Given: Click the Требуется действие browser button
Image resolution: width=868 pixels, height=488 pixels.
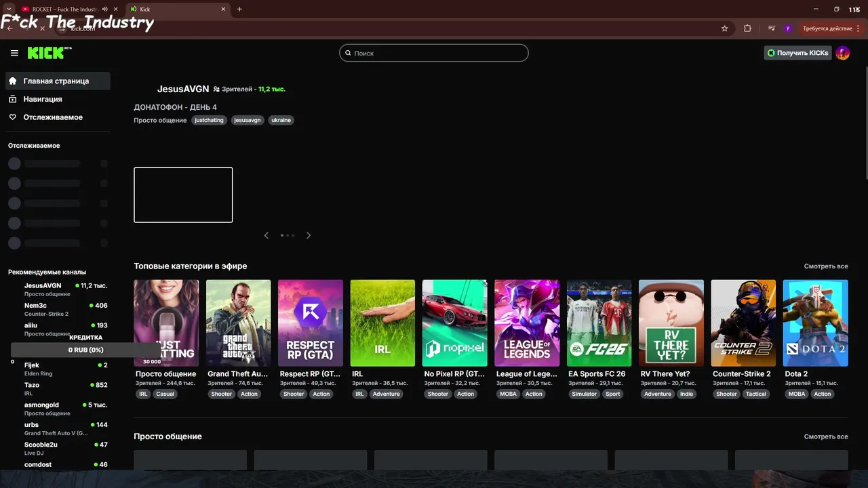Looking at the screenshot, I should pyautogui.click(x=831, y=28).
